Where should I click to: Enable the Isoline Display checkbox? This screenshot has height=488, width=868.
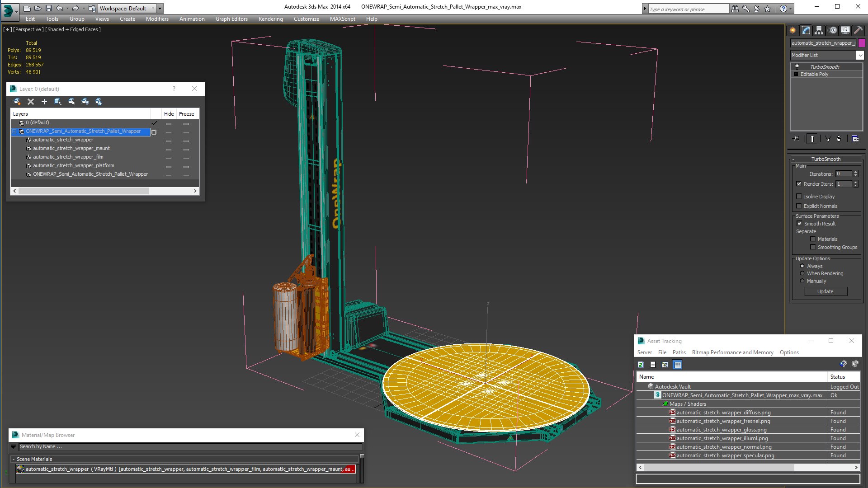click(x=799, y=197)
